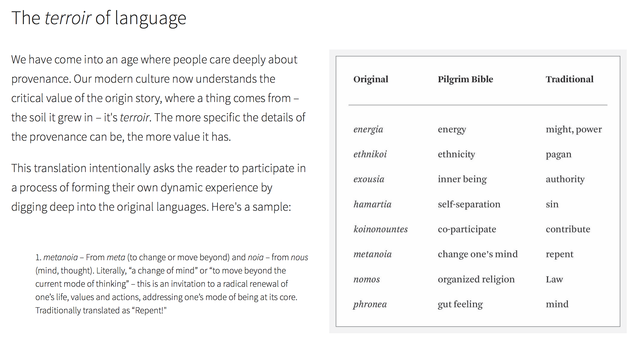This screenshot has width=644, height=352.
Task: Click 'koinonountes' in the Original column
Action: point(381,229)
